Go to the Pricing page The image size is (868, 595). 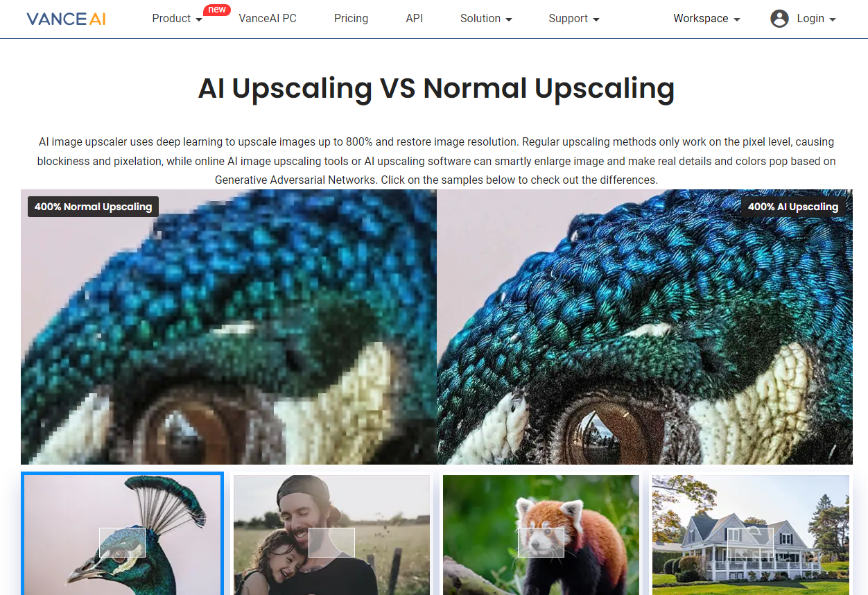(x=351, y=19)
